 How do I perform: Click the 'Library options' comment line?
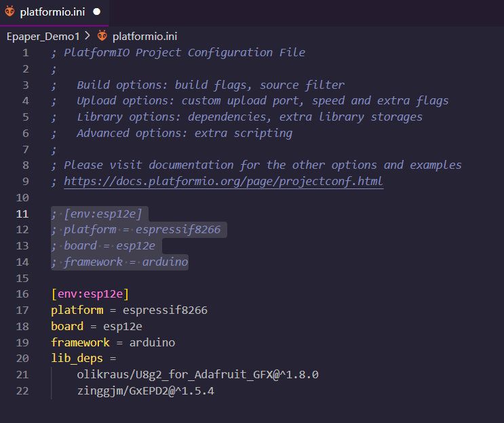237,117
